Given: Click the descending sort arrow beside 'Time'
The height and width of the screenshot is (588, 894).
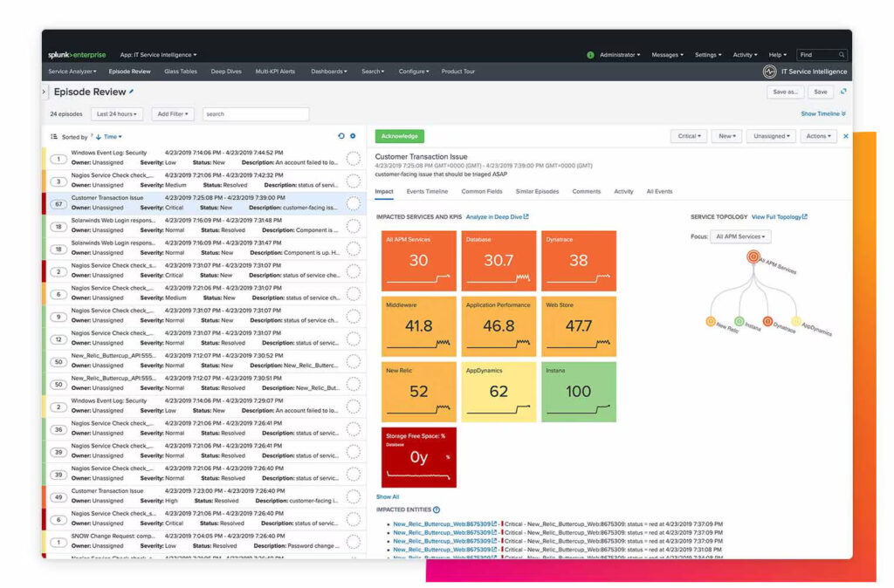Looking at the screenshot, I should [x=99, y=137].
